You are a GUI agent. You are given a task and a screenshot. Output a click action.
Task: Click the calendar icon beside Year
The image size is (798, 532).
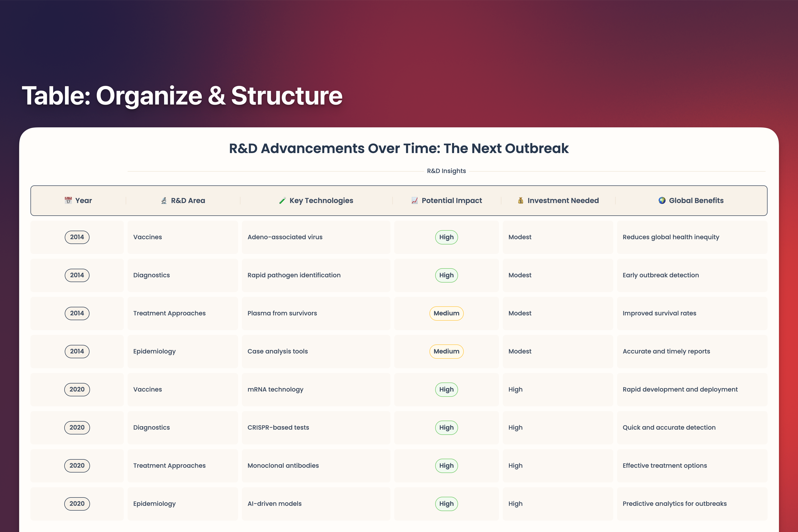pos(68,200)
